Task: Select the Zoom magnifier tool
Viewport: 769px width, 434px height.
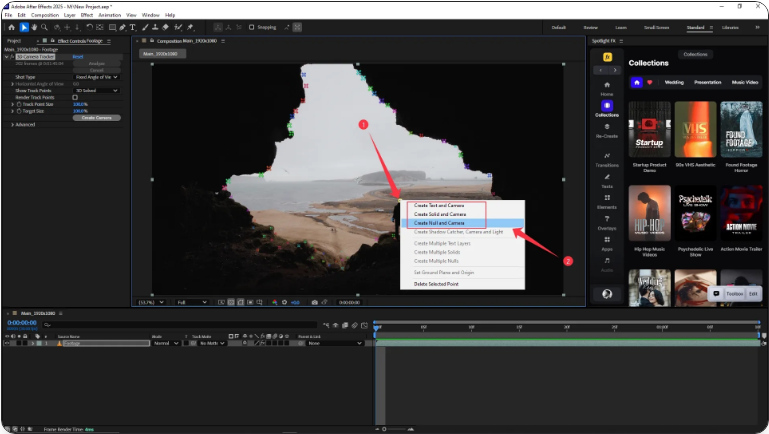Action: coord(44,27)
